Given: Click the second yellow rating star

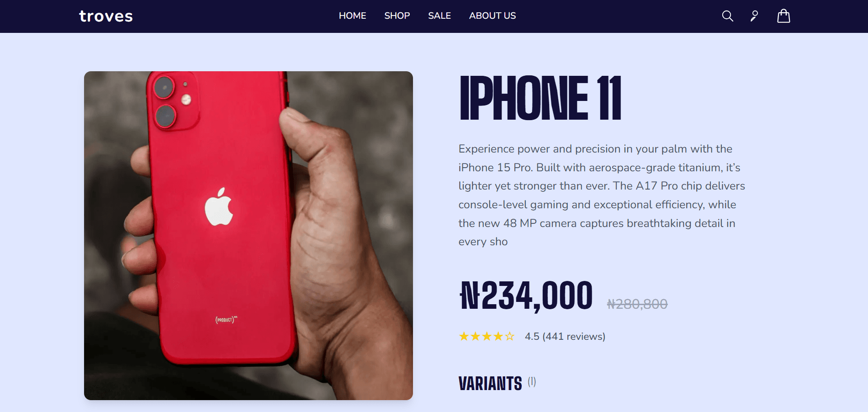Looking at the screenshot, I should click(476, 337).
